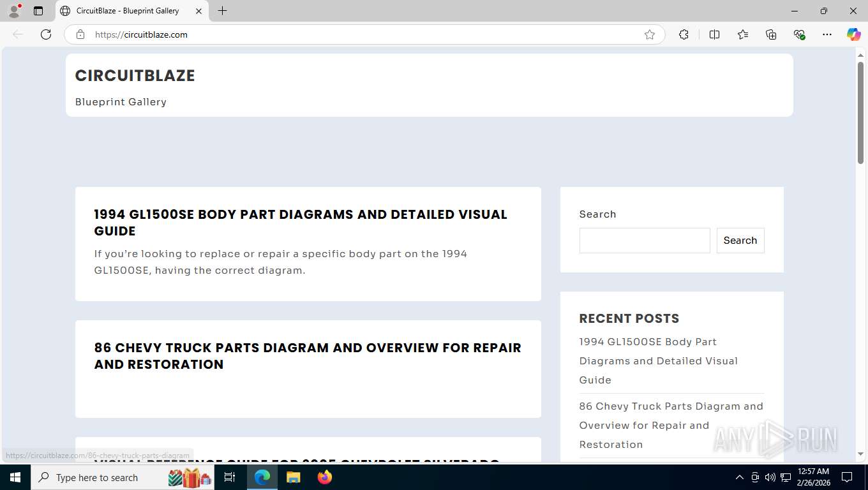868x490 pixels.
Task: Click the sidebar search text field
Action: pos(645,241)
